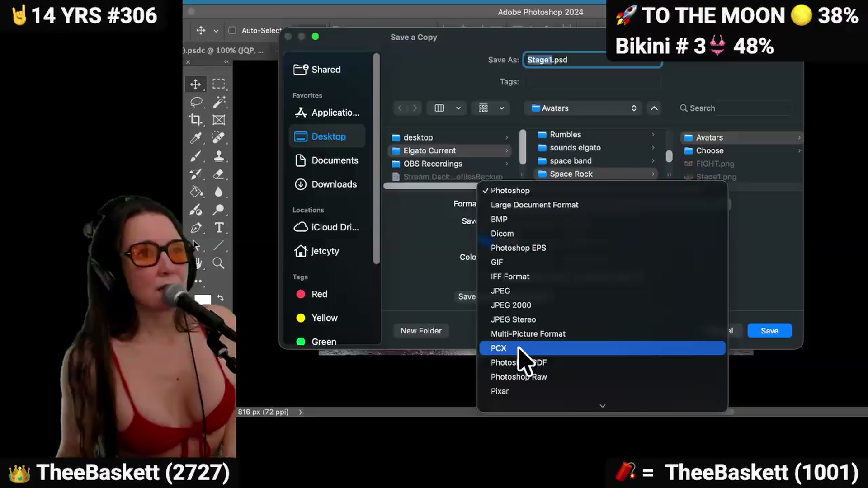This screenshot has height=488, width=868.
Task: Expand the Space Rock folder
Action: [596, 174]
